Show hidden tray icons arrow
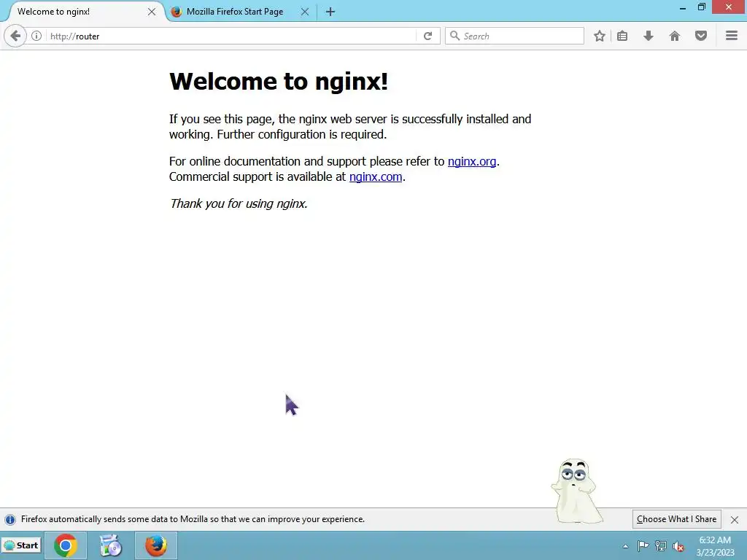747x560 pixels. 625,546
